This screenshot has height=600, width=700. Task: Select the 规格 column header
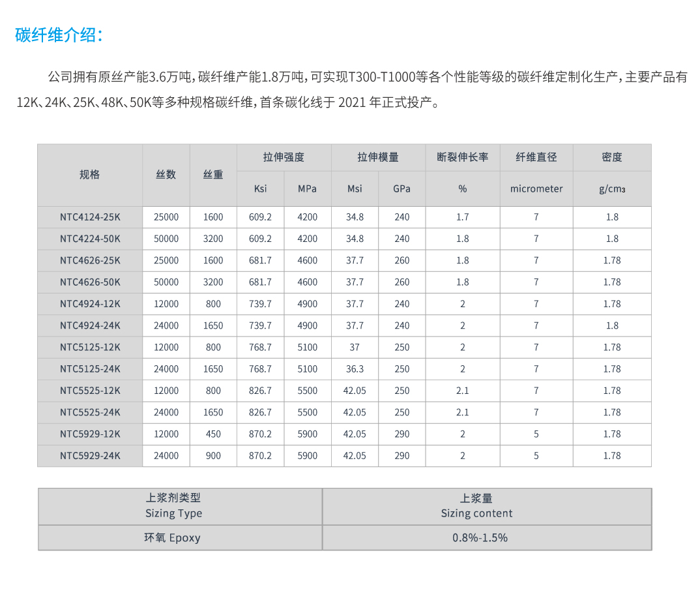[90, 175]
